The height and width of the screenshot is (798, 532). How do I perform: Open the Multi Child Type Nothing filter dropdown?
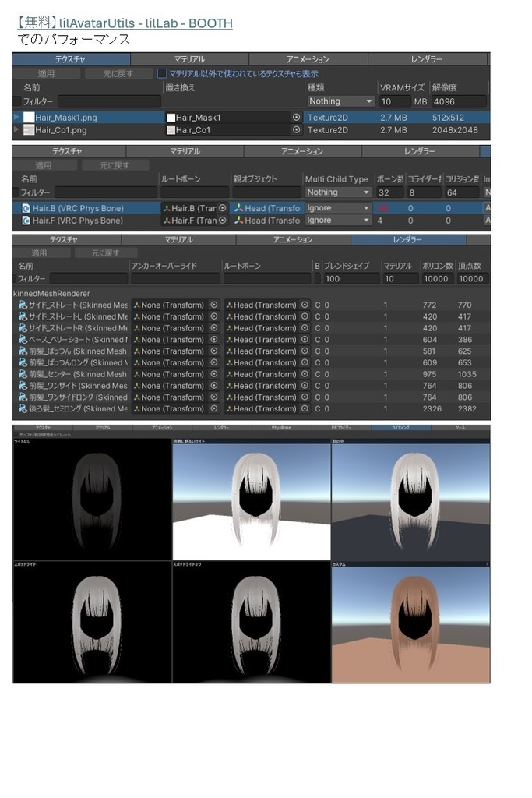tap(338, 192)
